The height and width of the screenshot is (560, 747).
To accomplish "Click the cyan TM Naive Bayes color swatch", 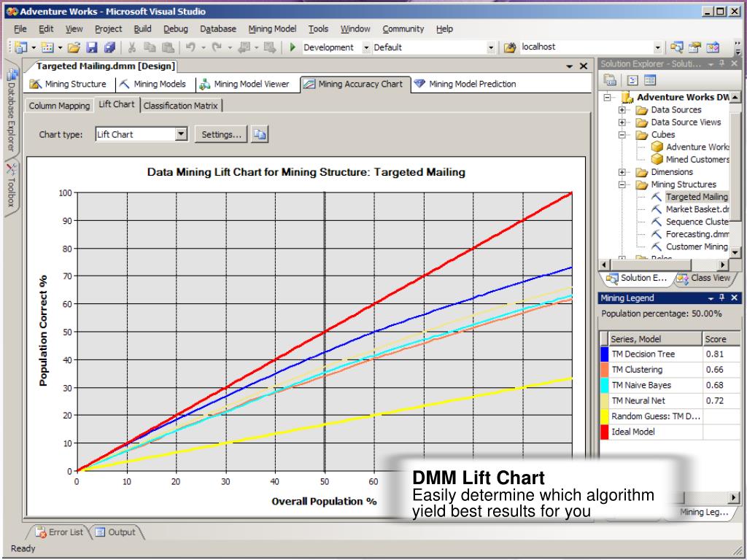I will point(604,385).
